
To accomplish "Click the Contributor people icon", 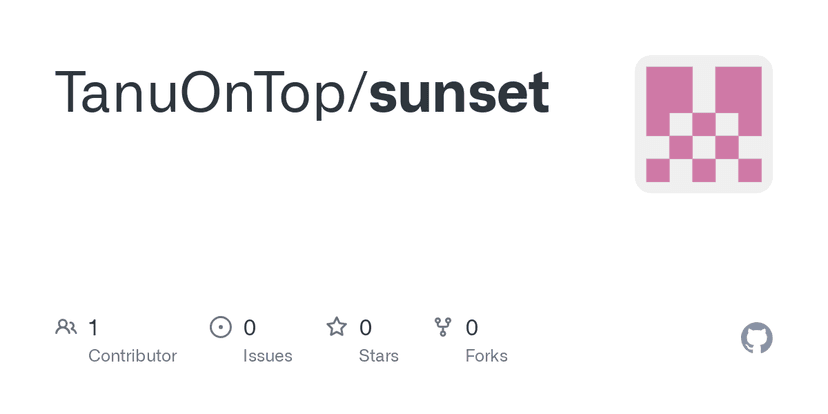I will tap(66, 327).
